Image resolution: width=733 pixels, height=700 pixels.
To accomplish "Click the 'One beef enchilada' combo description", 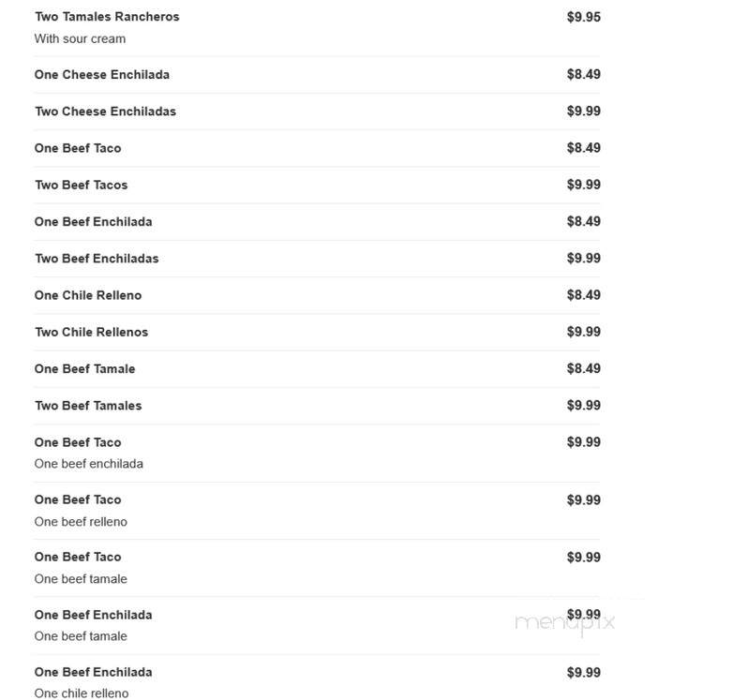I will 89,464.
